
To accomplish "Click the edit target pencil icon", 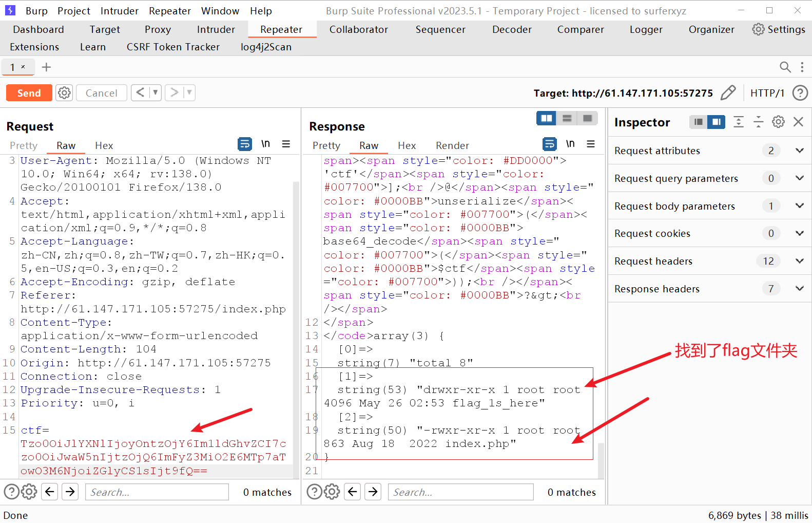I will [x=728, y=93].
